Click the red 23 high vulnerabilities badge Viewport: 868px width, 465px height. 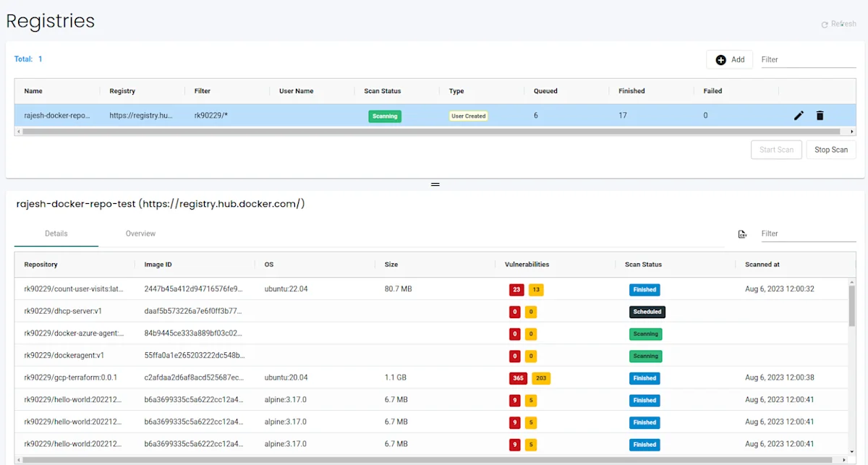(x=516, y=289)
